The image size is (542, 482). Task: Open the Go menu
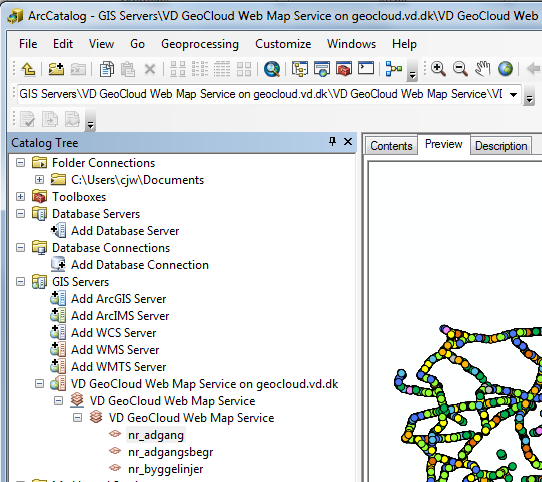(x=137, y=44)
